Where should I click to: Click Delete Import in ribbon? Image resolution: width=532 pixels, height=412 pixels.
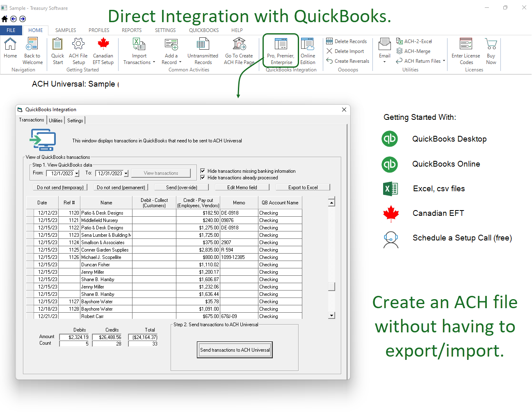[345, 51]
